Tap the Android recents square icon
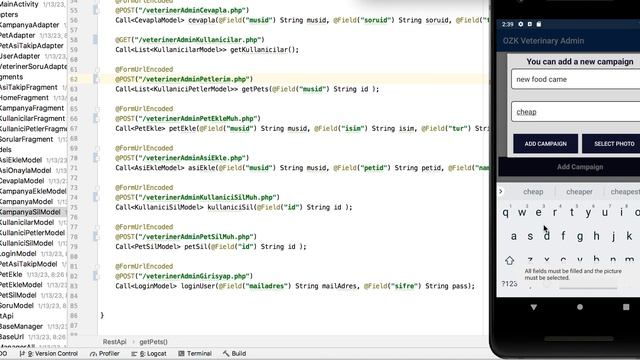The width and height of the screenshot is (640, 360). pyautogui.click(x=626, y=307)
